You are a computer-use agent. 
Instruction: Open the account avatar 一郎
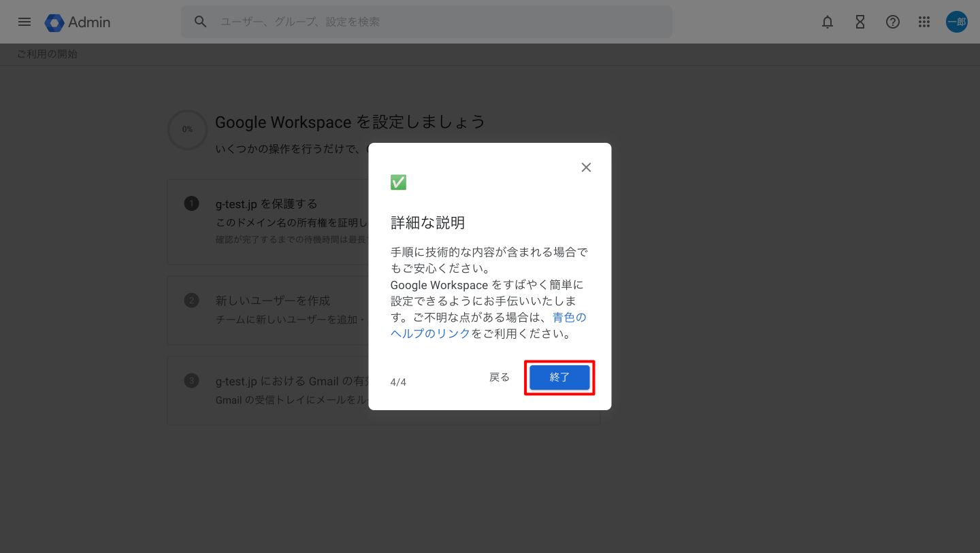(957, 22)
